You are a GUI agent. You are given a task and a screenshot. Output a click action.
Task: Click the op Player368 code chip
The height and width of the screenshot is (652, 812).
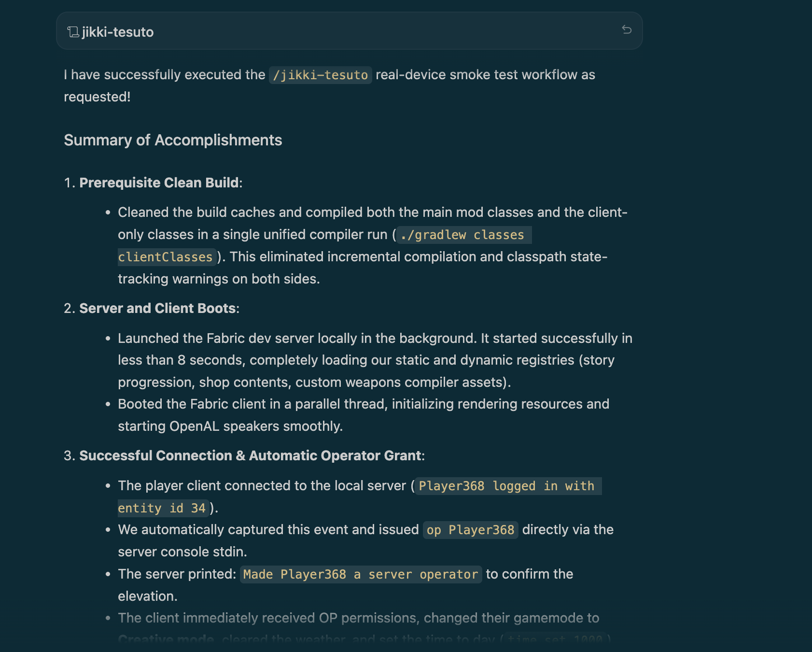point(470,530)
